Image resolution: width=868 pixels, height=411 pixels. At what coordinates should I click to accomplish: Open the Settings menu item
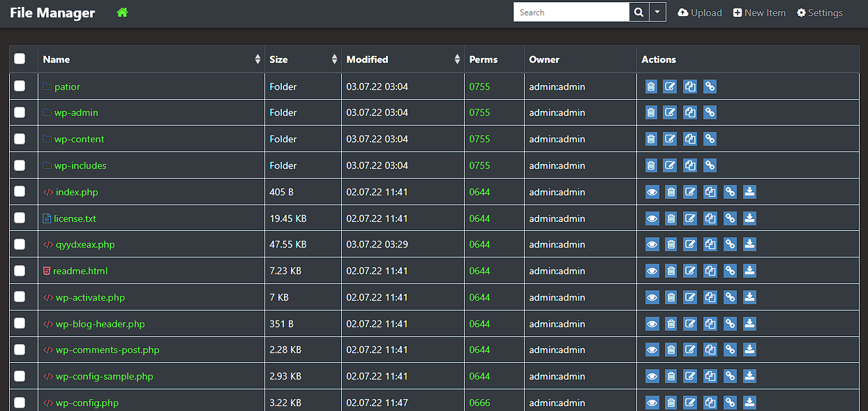[820, 13]
